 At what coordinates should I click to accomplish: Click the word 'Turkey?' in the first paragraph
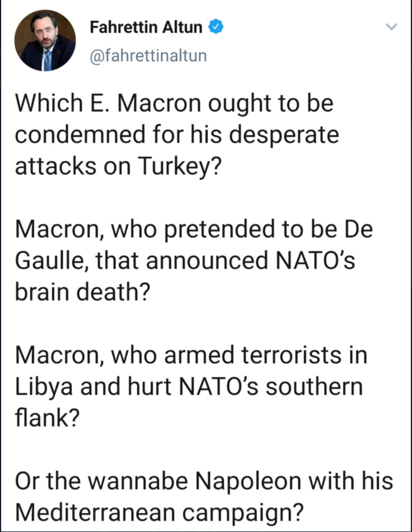click(180, 167)
